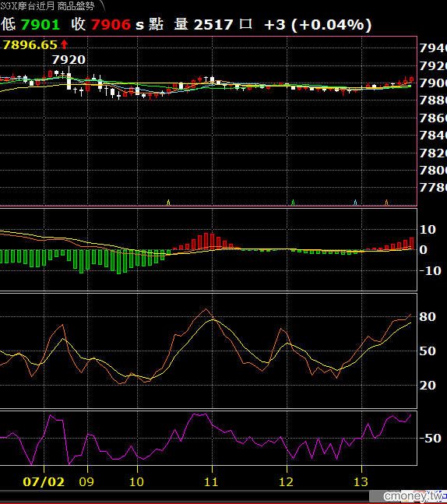Viewport: 447px width, 504px height.
Task: Click the 7920 high price label
Action: (x=69, y=59)
